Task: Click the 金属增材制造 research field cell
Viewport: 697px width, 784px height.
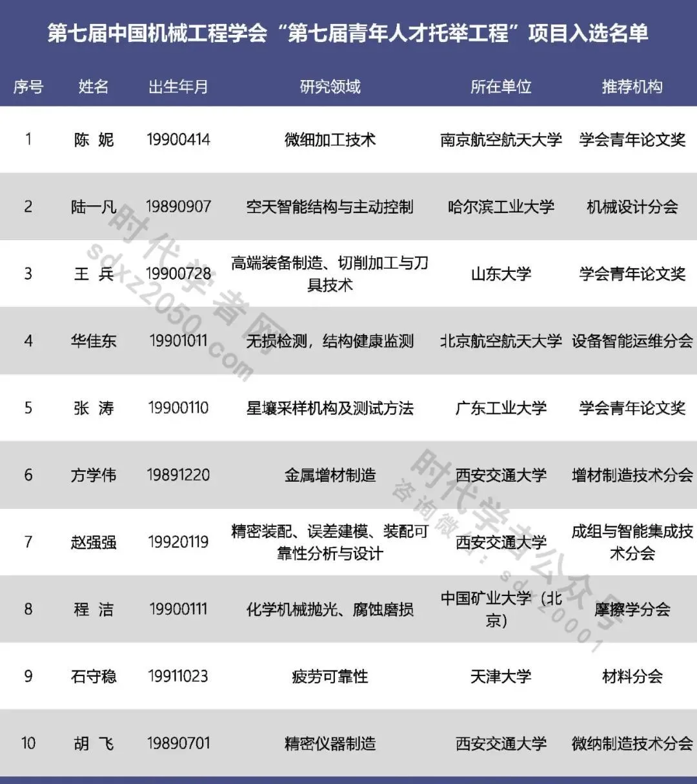Action: (330, 475)
